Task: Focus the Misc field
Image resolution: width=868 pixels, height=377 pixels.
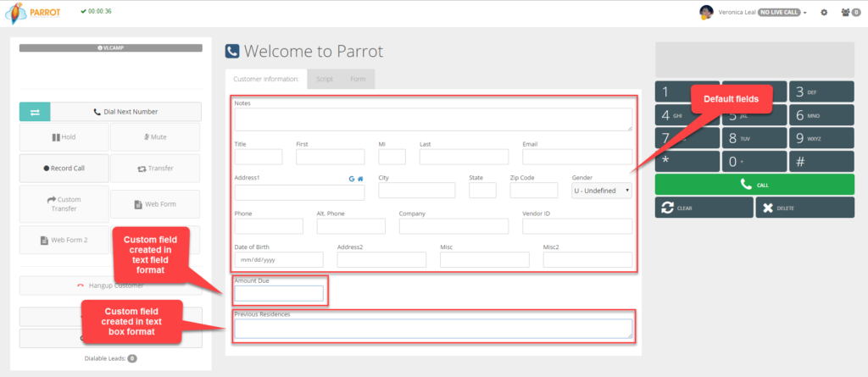Action: [x=485, y=259]
